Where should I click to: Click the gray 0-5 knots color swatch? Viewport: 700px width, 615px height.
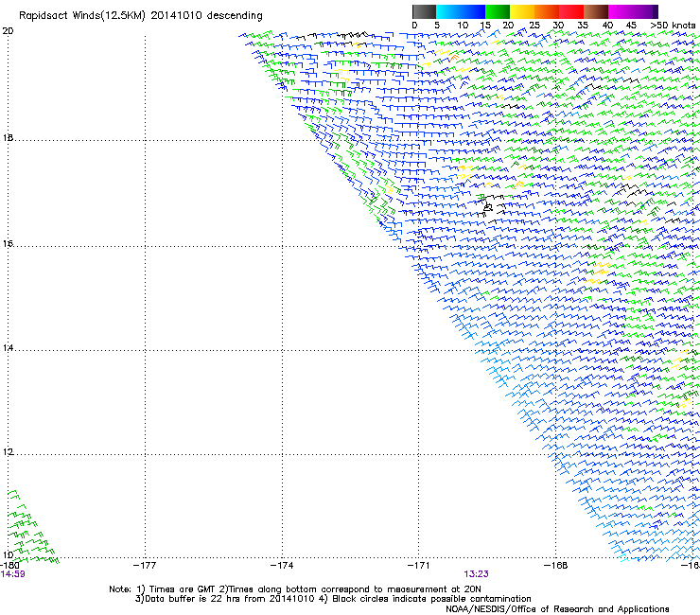(x=424, y=11)
